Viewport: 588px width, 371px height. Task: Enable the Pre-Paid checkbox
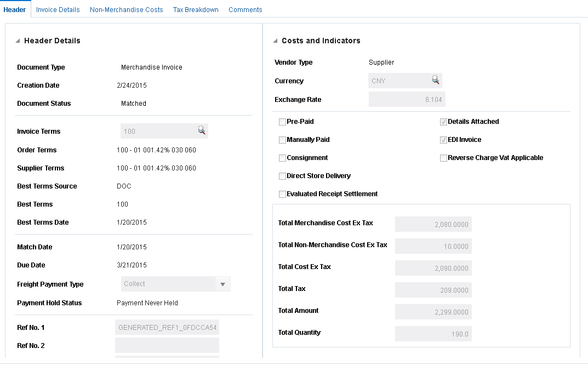point(282,121)
